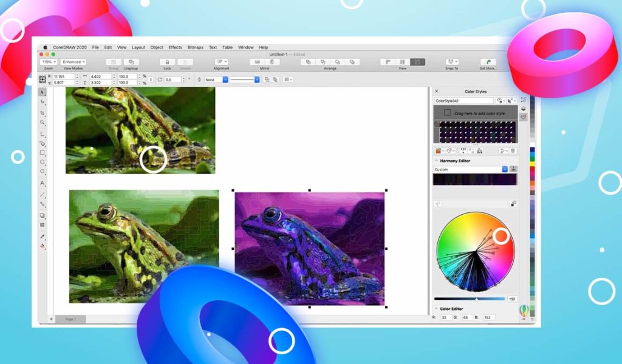Select the Connector tool
The image size is (622, 364).
coord(43,204)
